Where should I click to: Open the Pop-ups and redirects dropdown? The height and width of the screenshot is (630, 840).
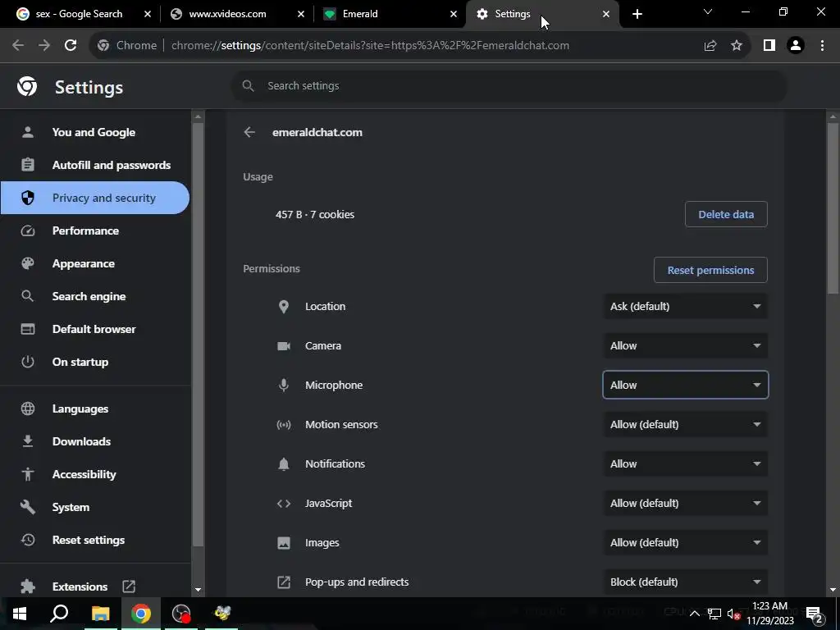(x=685, y=582)
